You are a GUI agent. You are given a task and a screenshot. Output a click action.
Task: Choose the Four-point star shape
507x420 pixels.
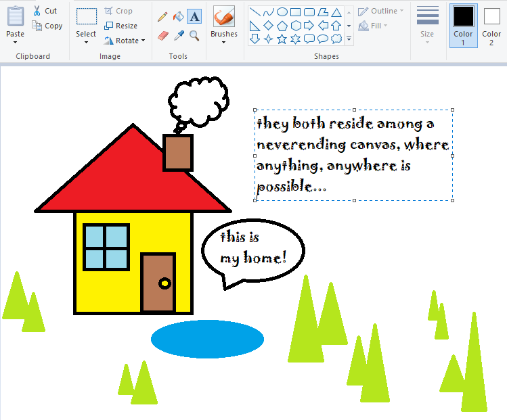point(268,39)
